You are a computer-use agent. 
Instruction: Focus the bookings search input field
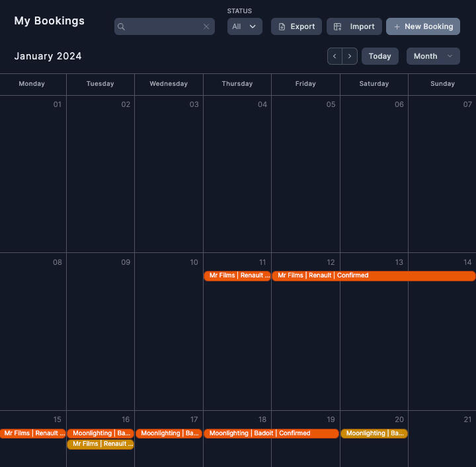pos(163,27)
